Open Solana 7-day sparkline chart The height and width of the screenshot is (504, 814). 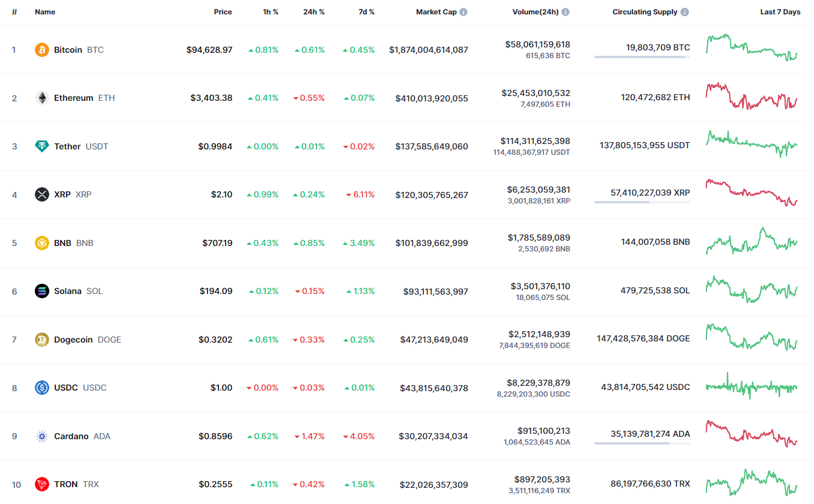[752, 289]
